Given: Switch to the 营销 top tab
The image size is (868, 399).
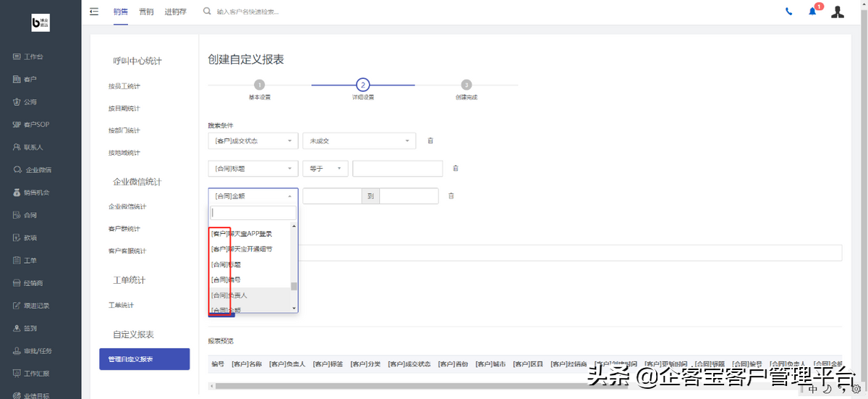Looking at the screenshot, I should point(146,12).
